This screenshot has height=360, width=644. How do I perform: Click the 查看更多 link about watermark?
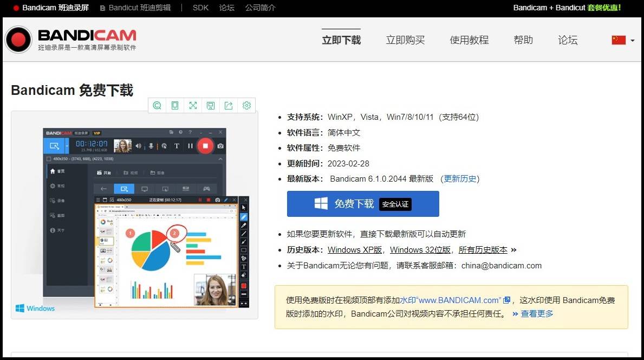(x=537, y=313)
